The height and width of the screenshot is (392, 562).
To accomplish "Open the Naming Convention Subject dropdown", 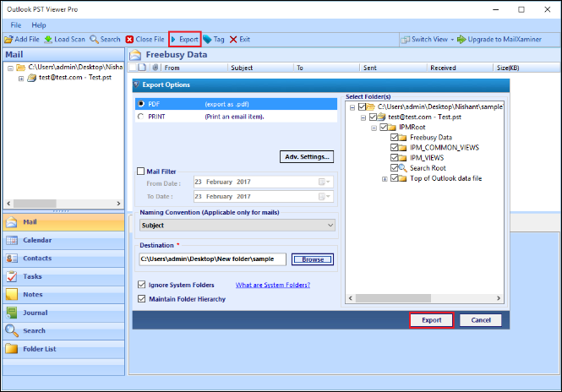I will pos(237,226).
